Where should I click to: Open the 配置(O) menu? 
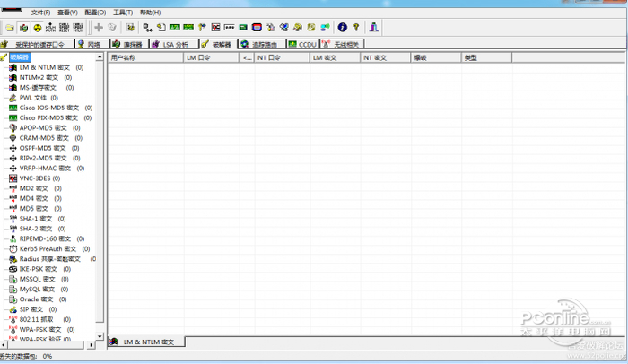coord(95,13)
